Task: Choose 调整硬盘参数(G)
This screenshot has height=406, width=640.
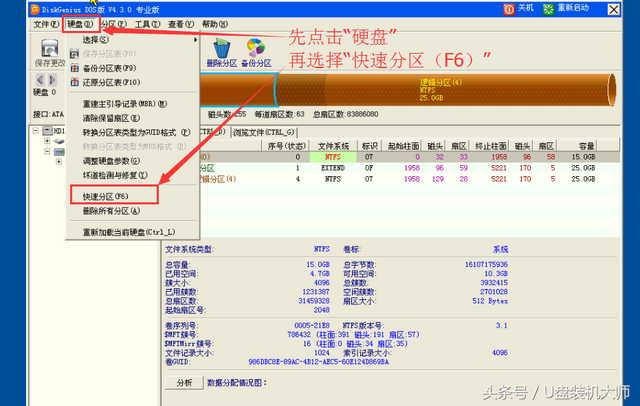Action: click(x=133, y=161)
